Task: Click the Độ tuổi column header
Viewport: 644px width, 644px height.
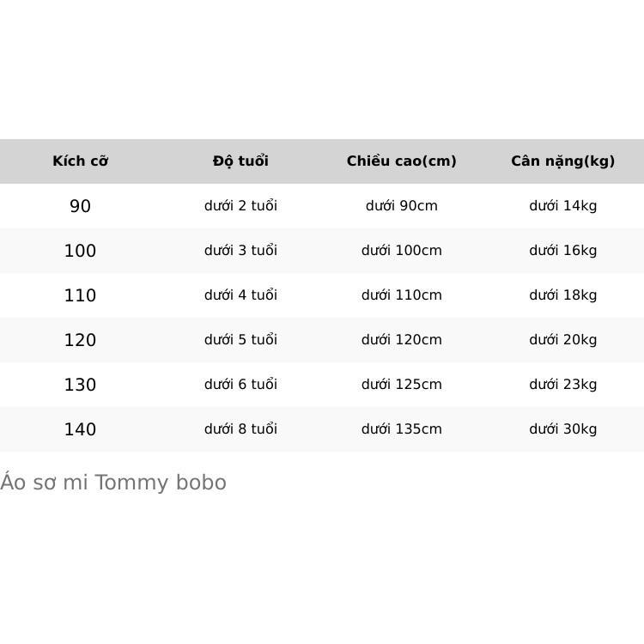Action: tap(240, 161)
